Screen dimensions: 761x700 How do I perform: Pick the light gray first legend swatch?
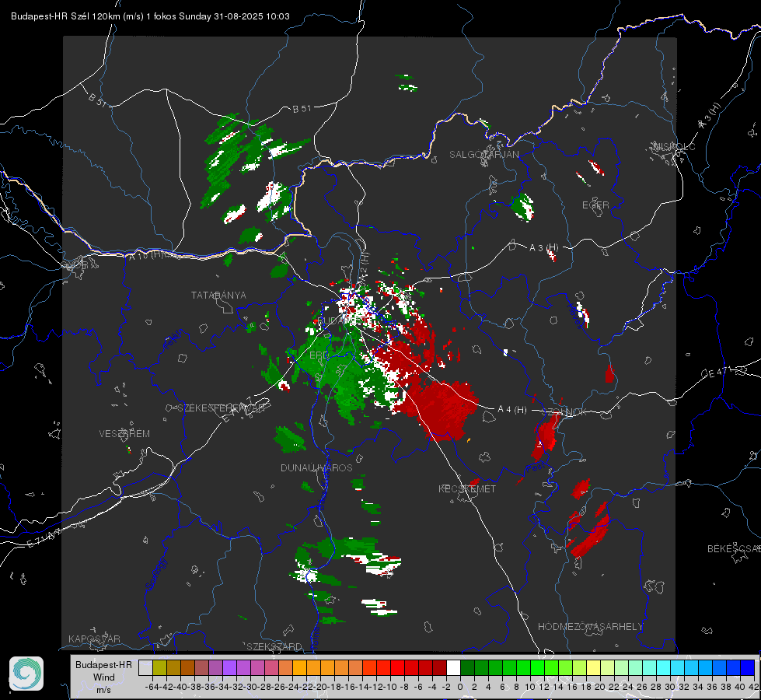click(145, 668)
